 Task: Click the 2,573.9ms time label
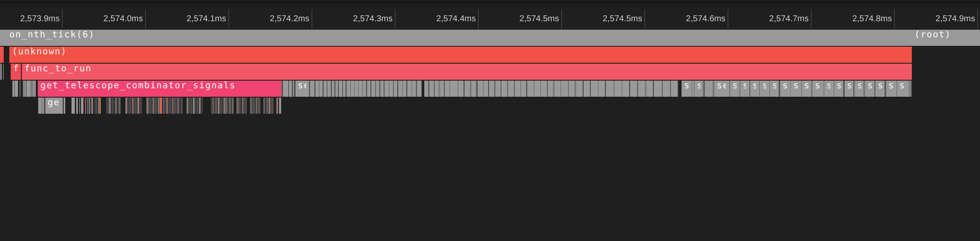[40, 19]
